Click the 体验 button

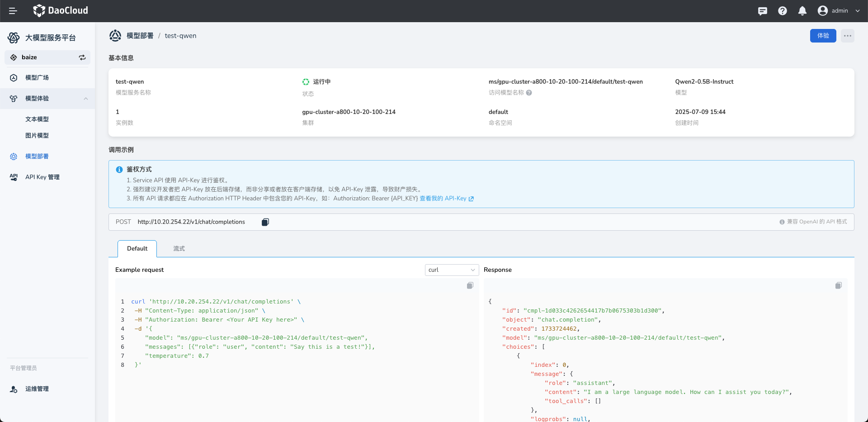[x=823, y=36]
